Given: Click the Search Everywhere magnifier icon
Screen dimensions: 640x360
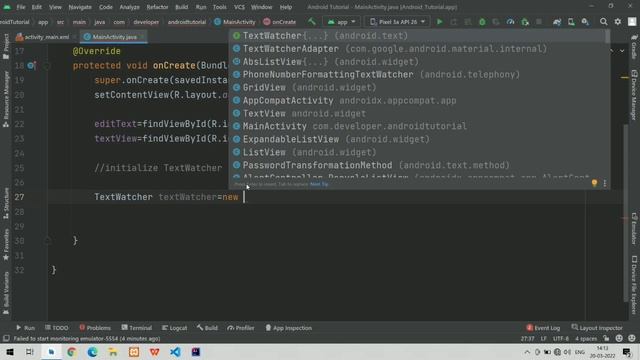Looking at the screenshot, I should click(x=603, y=22).
